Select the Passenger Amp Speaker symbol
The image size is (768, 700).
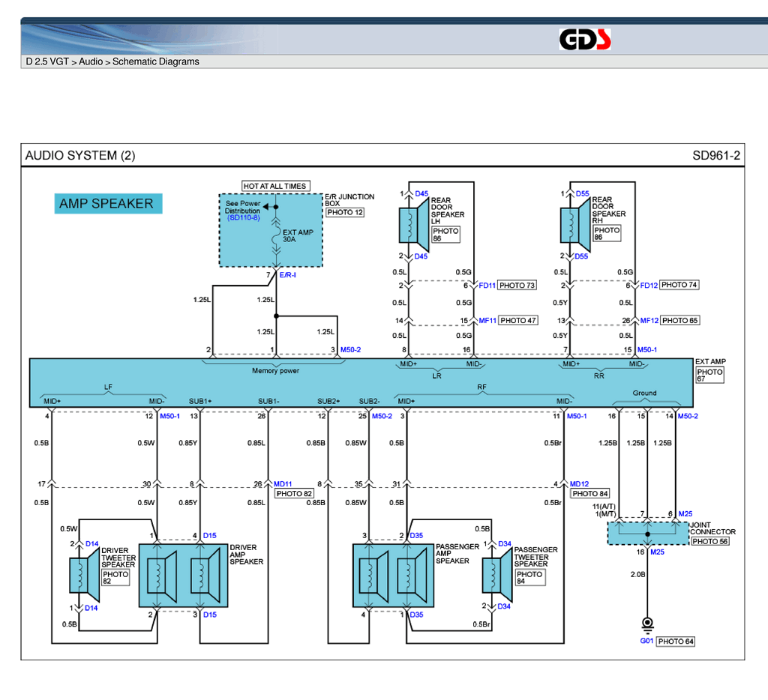click(x=393, y=576)
